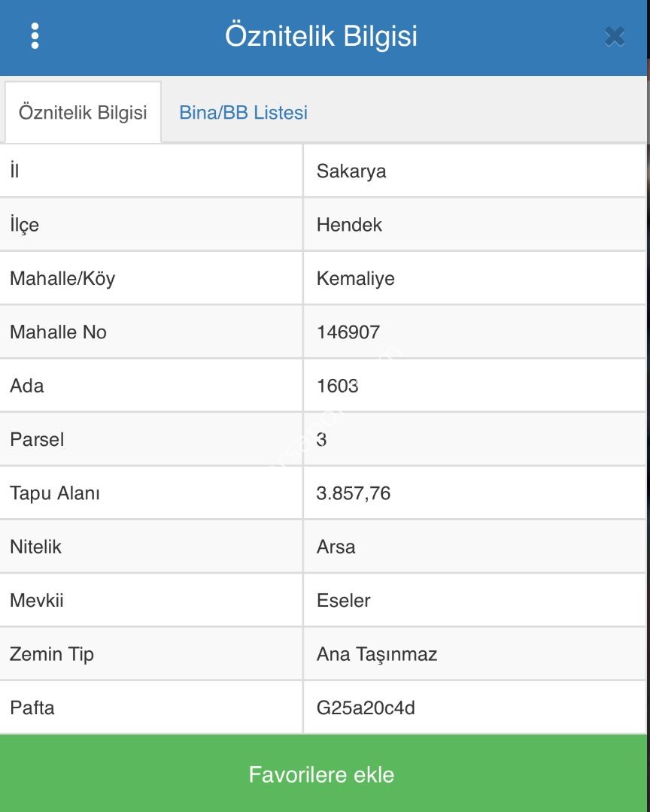Screen dimensions: 650x812
Task: Select the Mahalle No value 146907
Action: (348, 332)
